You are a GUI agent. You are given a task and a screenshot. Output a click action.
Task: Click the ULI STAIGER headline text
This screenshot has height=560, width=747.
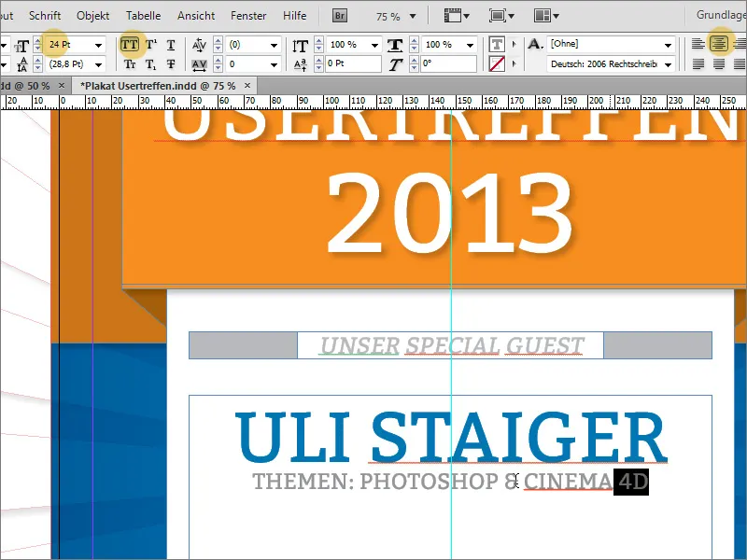451,437
